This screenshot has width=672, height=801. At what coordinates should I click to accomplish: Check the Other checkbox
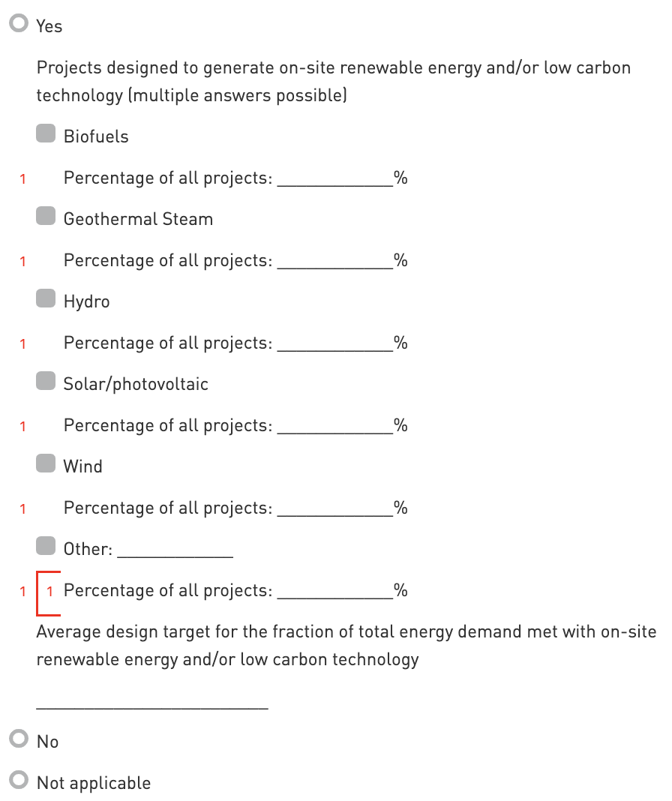point(46,547)
